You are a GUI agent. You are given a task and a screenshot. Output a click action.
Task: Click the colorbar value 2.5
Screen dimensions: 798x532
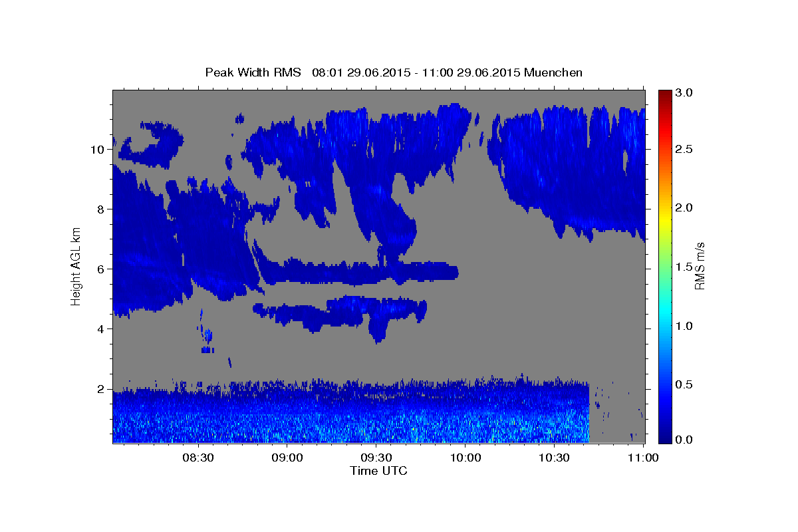685,150
